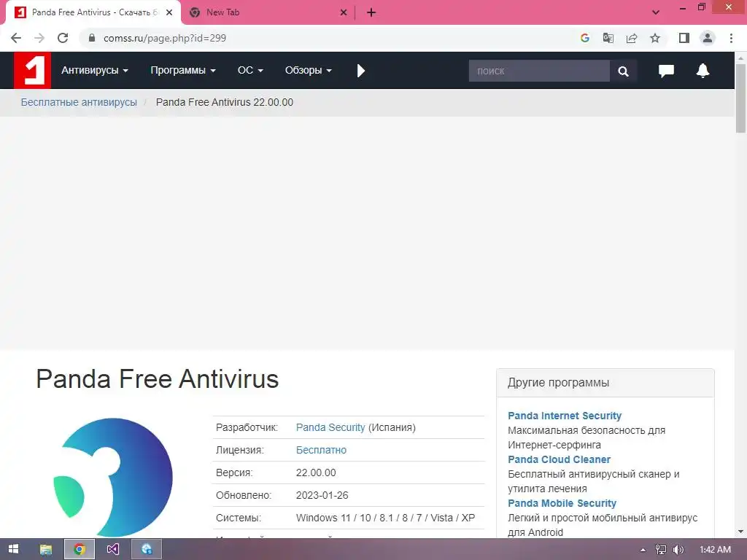This screenshot has width=747, height=560.
Task: Open the comments speech bubble icon
Action: pyautogui.click(x=666, y=71)
